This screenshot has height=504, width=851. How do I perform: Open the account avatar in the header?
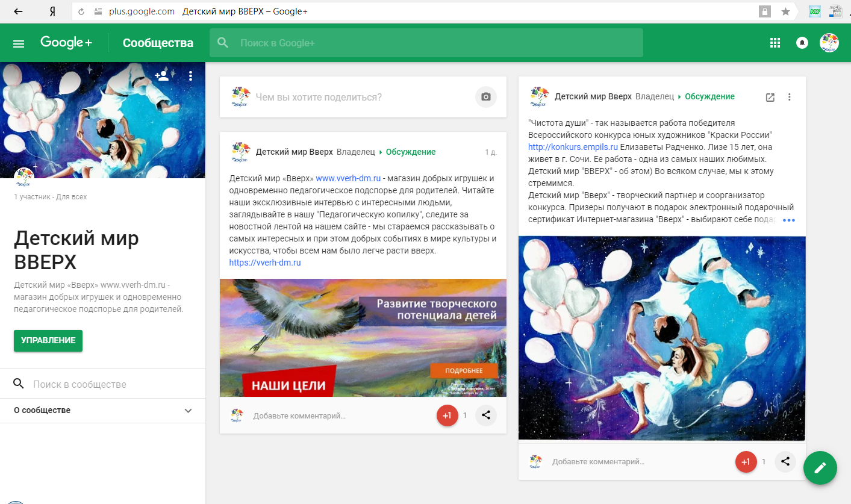point(829,43)
